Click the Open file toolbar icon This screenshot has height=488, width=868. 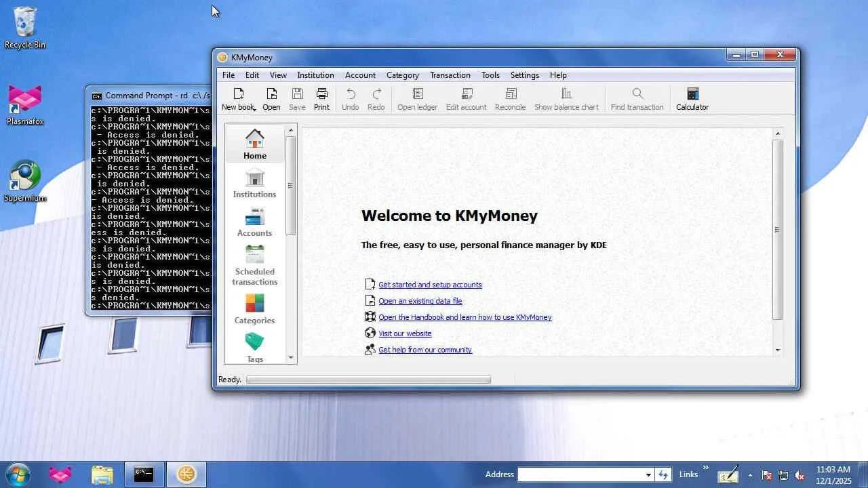click(x=271, y=94)
